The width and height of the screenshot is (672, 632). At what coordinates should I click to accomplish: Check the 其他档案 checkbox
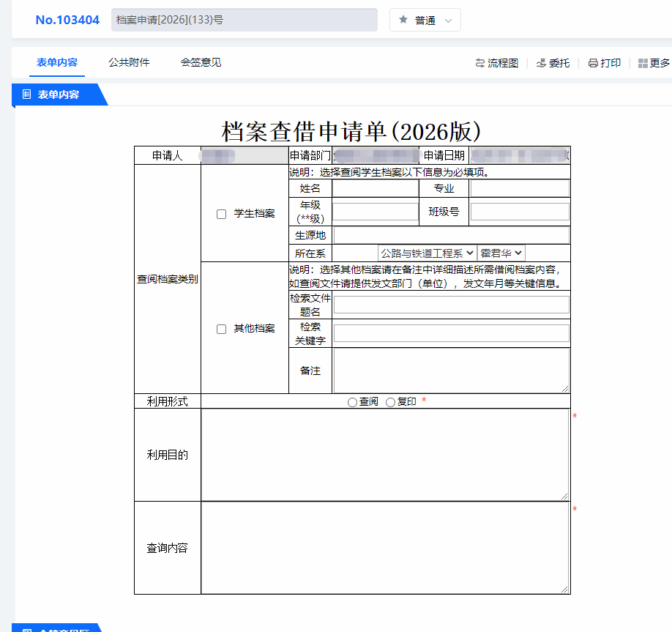point(221,329)
